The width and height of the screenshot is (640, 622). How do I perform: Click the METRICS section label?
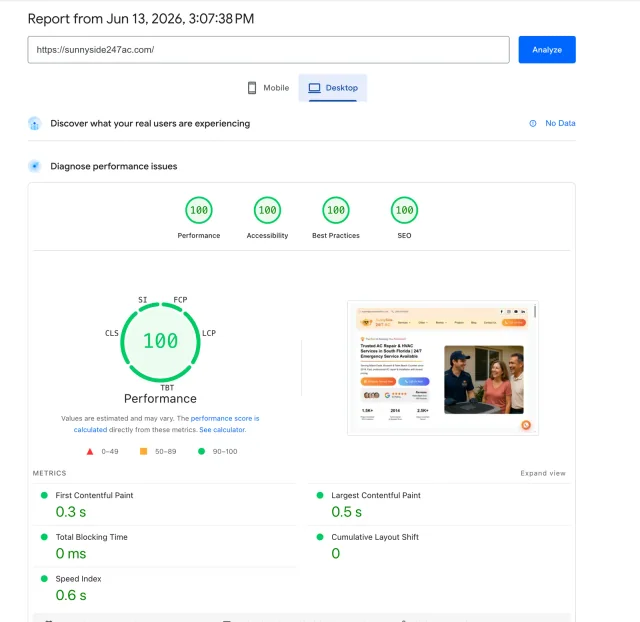tap(49, 473)
